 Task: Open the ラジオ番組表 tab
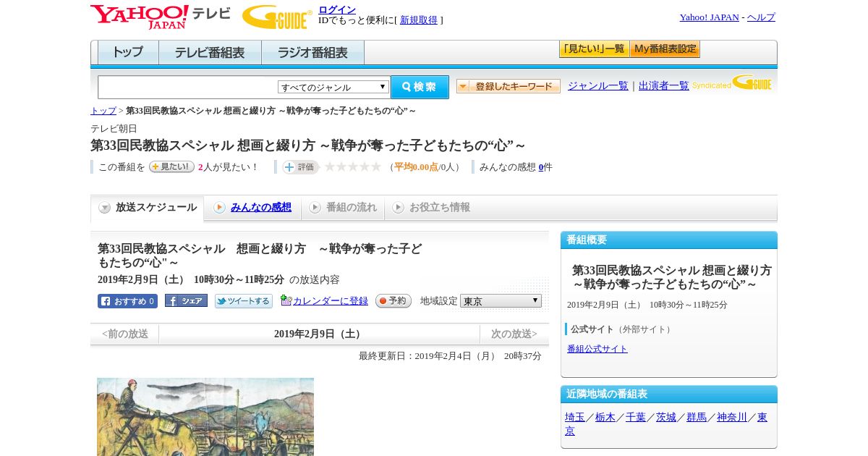pos(312,52)
